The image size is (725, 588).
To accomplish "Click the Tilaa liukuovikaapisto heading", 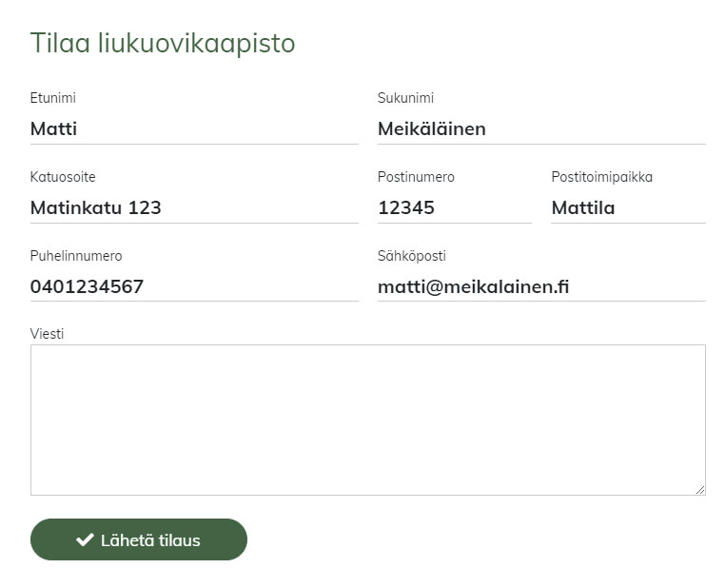I will click(x=163, y=43).
